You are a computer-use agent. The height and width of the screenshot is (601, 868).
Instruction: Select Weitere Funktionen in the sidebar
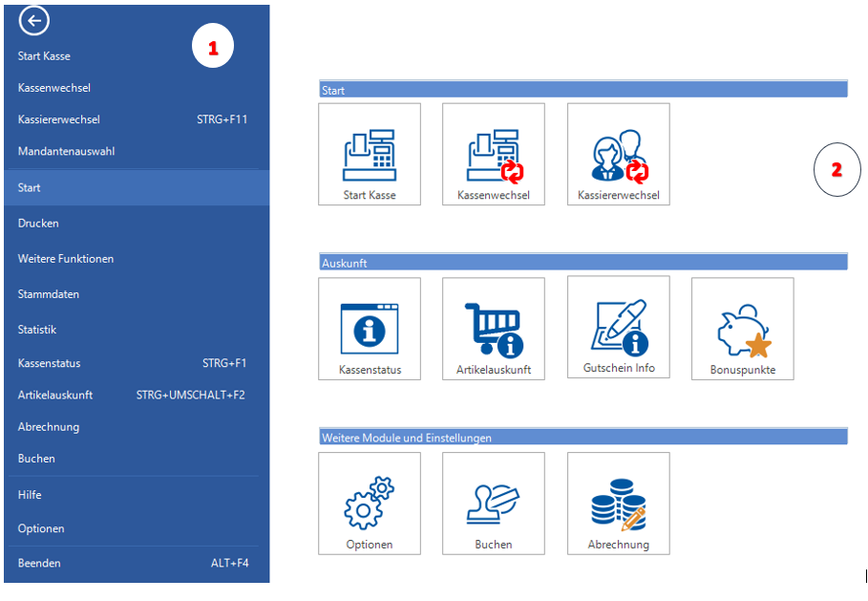(x=65, y=259)
